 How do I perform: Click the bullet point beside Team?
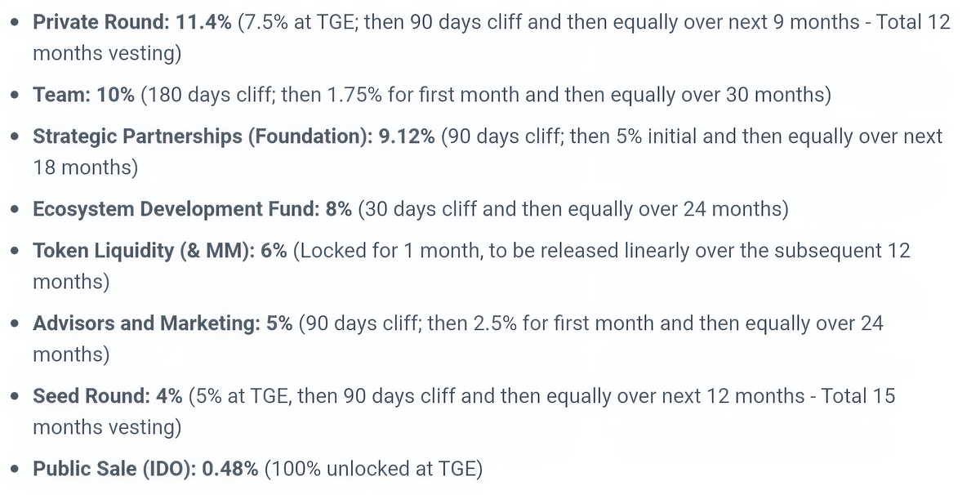[x=16, y=96]
